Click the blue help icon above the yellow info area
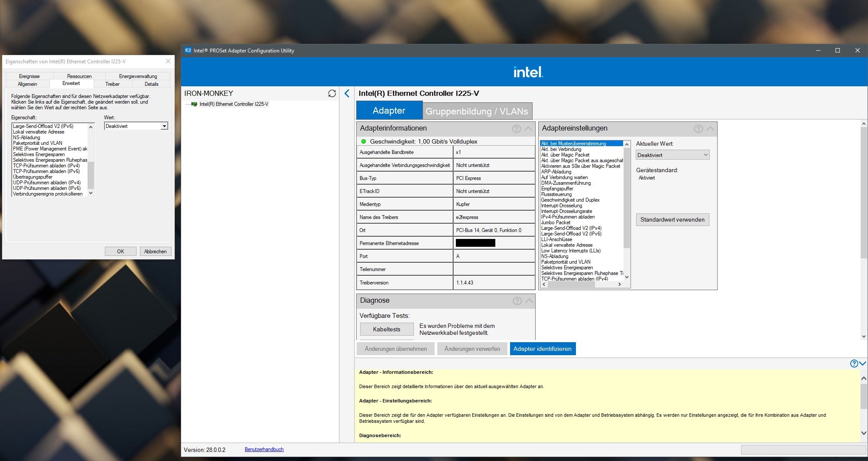 pos(854,363)
